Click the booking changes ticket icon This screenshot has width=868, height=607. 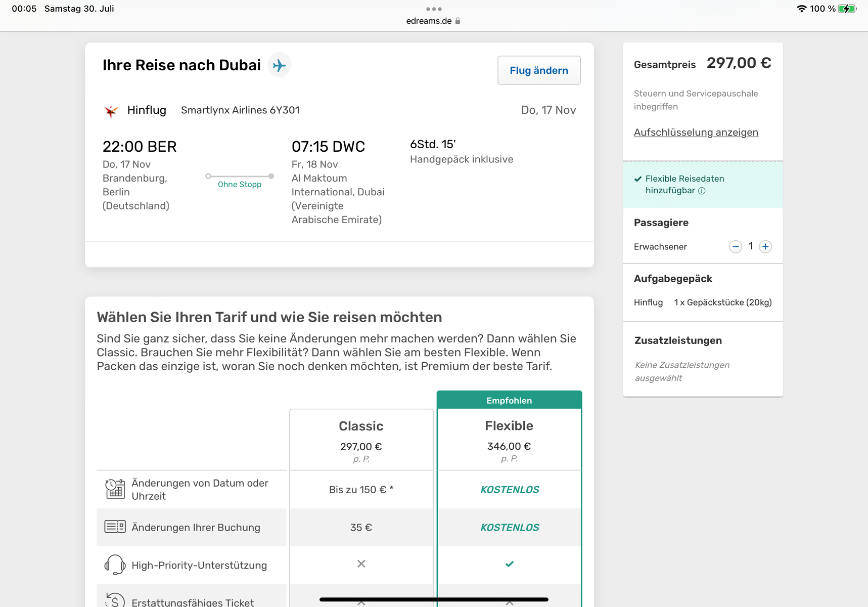coord(115,527)
